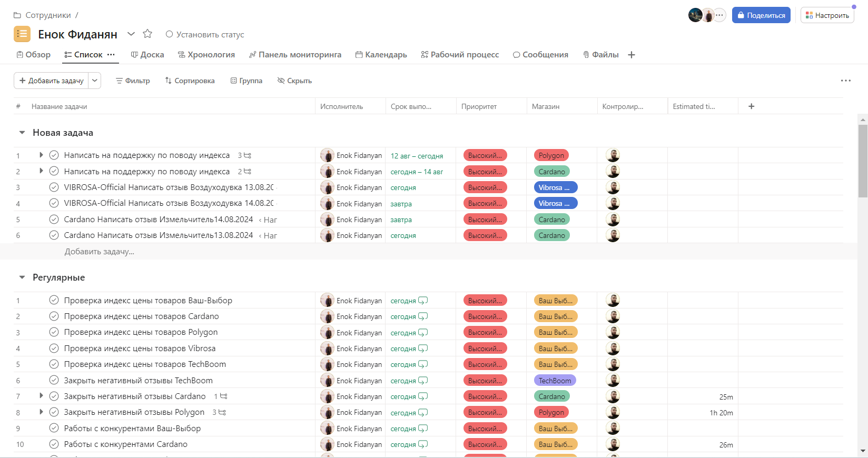
Task: Click the vertical scrollbar thumb
Action: 863,161
